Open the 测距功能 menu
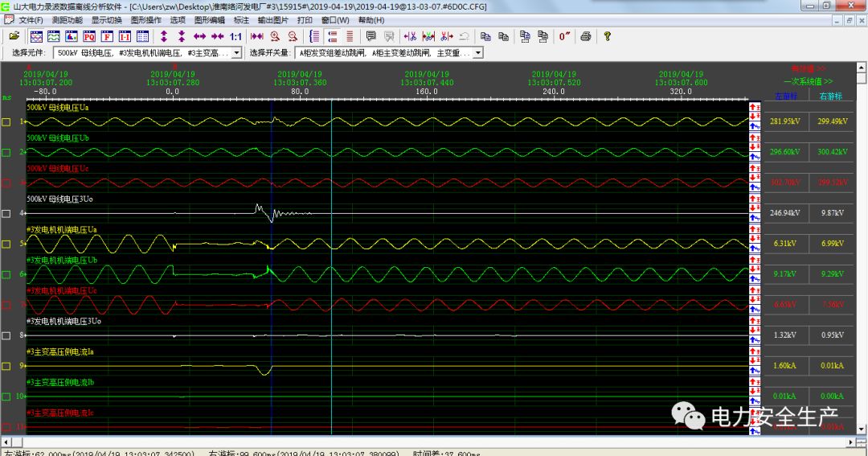The width and height of the screenshot is (868, 456). [67, 20]
